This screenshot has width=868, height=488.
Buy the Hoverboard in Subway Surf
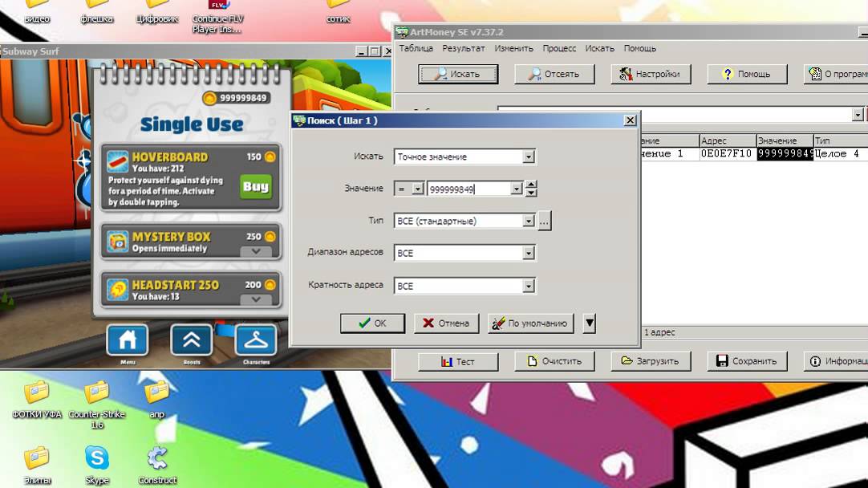click(256, 187)
